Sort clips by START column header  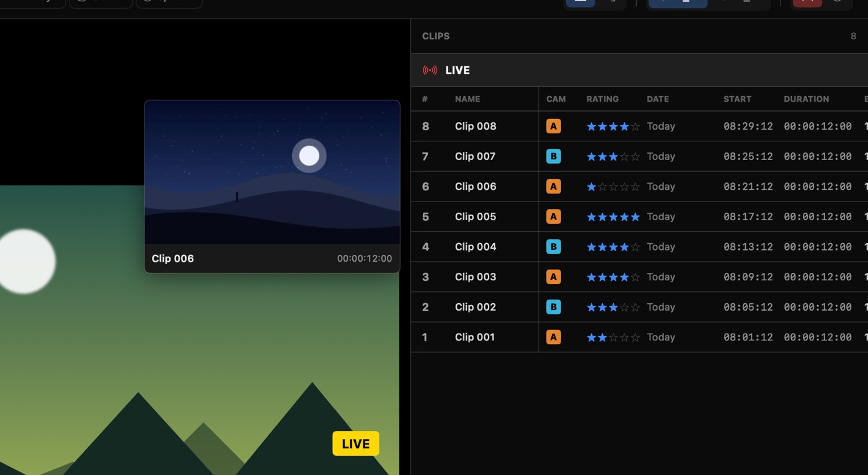coord(737,99)
